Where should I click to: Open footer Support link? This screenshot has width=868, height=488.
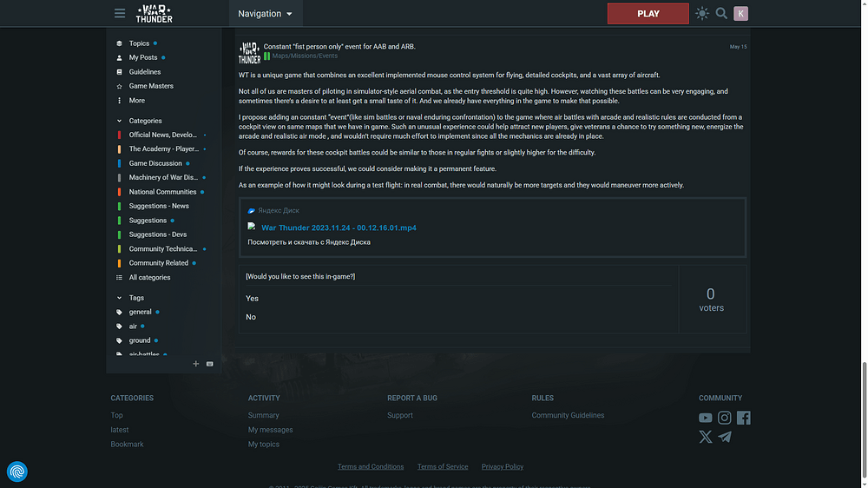[399, 415]
